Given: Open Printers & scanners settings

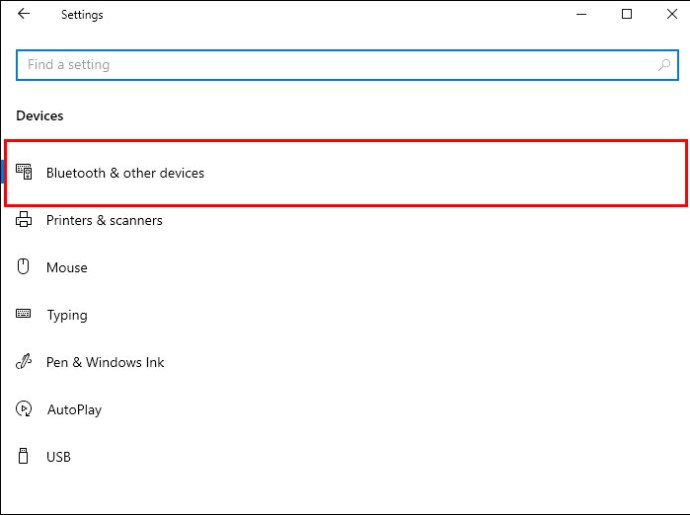Looking at the screenshot, I should pyautogui.click(x=104, y=220).
